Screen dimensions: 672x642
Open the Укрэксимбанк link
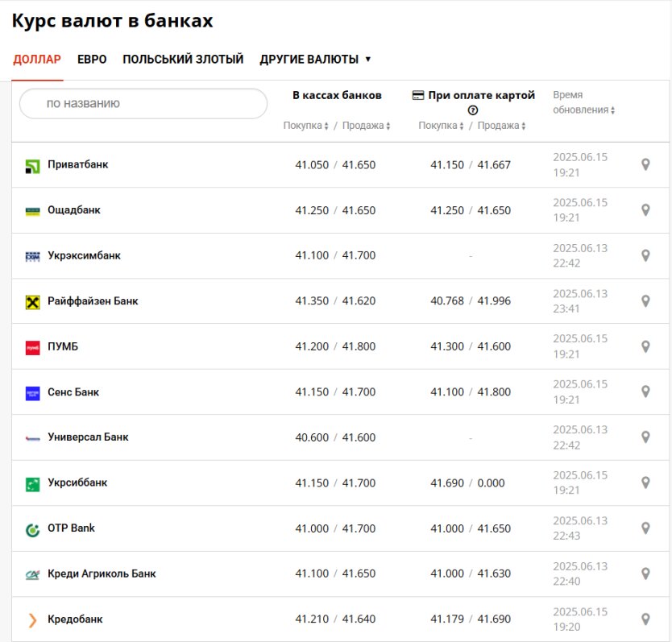(x=84, y=255)
